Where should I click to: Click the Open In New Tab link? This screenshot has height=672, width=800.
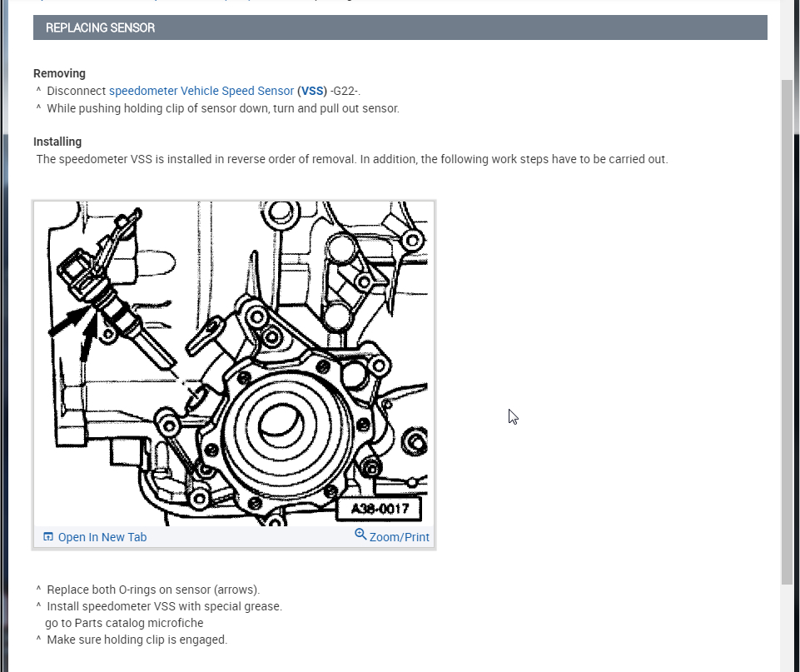[102, 537]
